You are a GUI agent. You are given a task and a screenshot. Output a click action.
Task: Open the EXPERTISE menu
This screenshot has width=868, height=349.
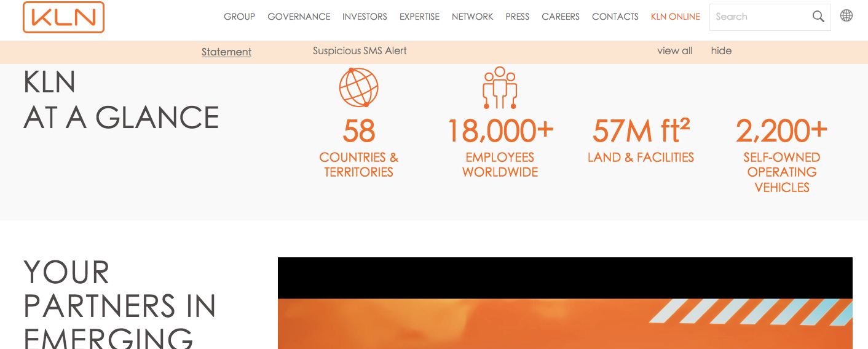click(x=419, y=17)
